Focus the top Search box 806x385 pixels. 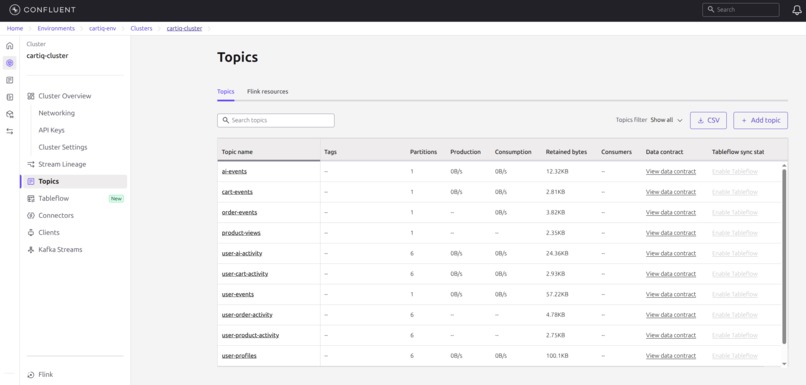(741, 10)
